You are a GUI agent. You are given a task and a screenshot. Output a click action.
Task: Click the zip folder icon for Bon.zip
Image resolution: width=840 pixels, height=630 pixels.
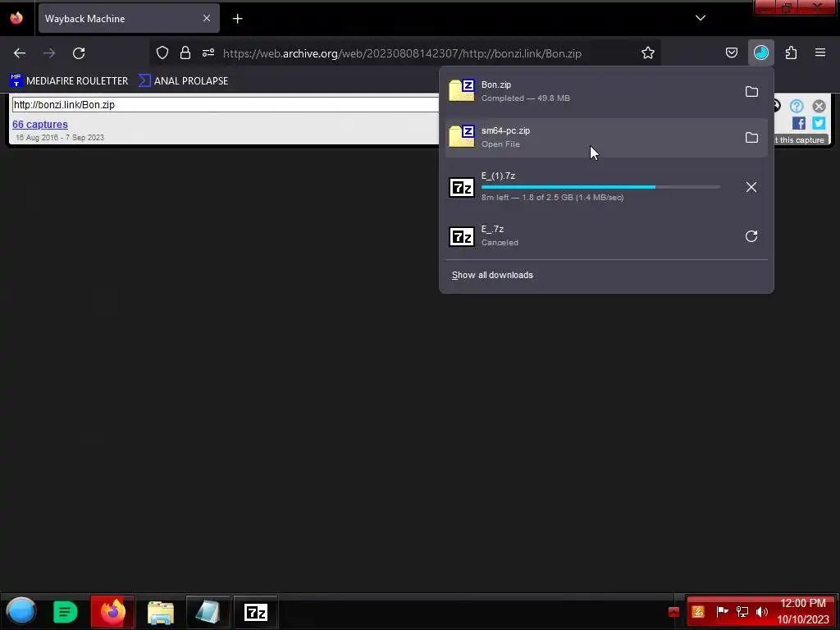click(461, 90)
